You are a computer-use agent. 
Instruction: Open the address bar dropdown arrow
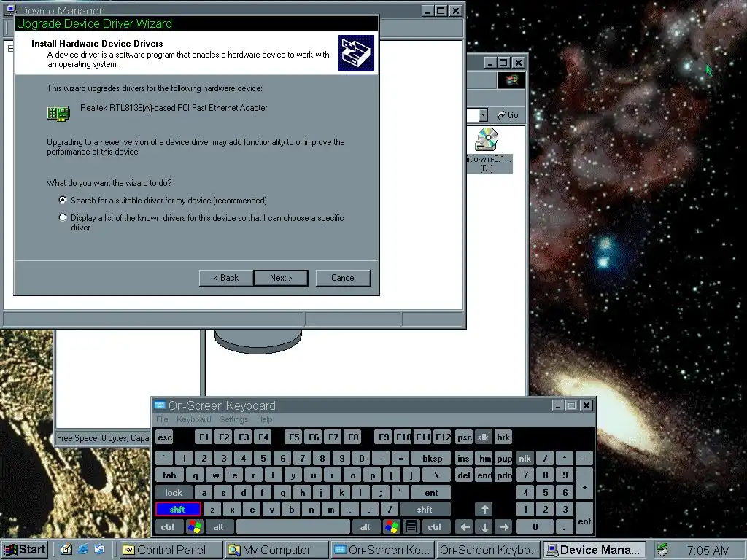click(483, 115)
